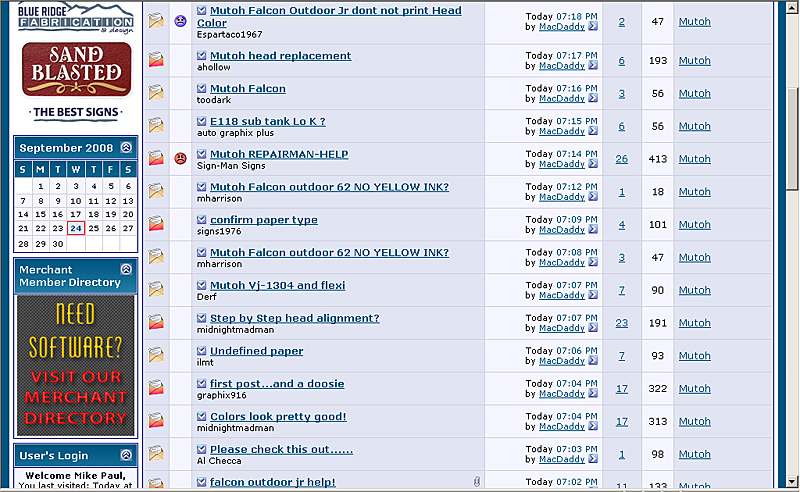The height and width of the screenshot is (492, 800).
Task: Go to last post arrow for Mutoh Vj-1304 thread
Action: click(593, 295)
